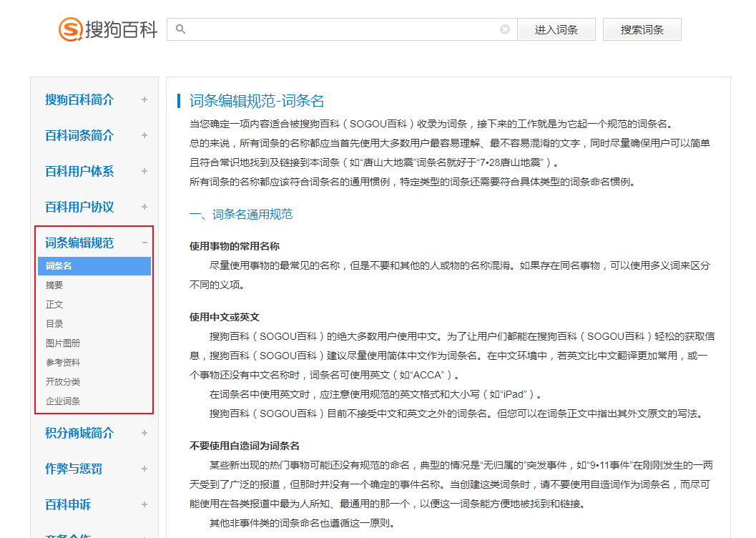Viewport: 756px width, 538px height.
Task: Click the section heading 一、词条名通用规范
Action: tap(241, 214)
